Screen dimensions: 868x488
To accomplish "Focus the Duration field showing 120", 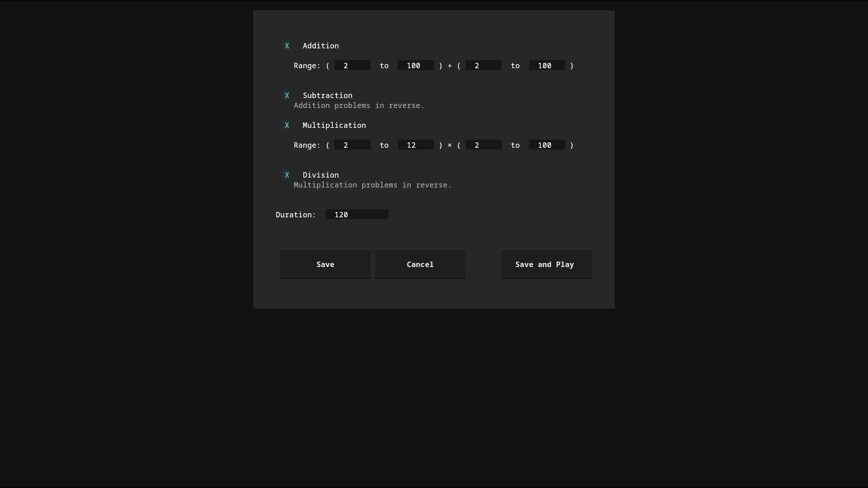I will tap(357, 215).
